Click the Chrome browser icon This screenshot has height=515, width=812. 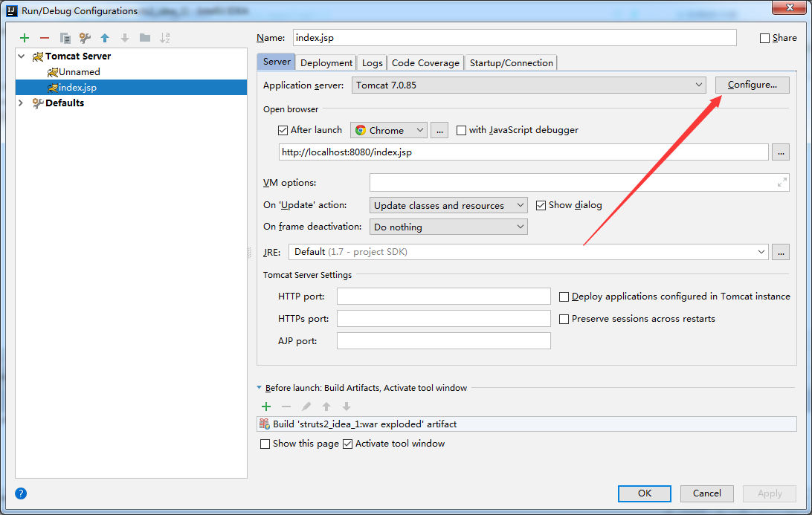point(361,131)
